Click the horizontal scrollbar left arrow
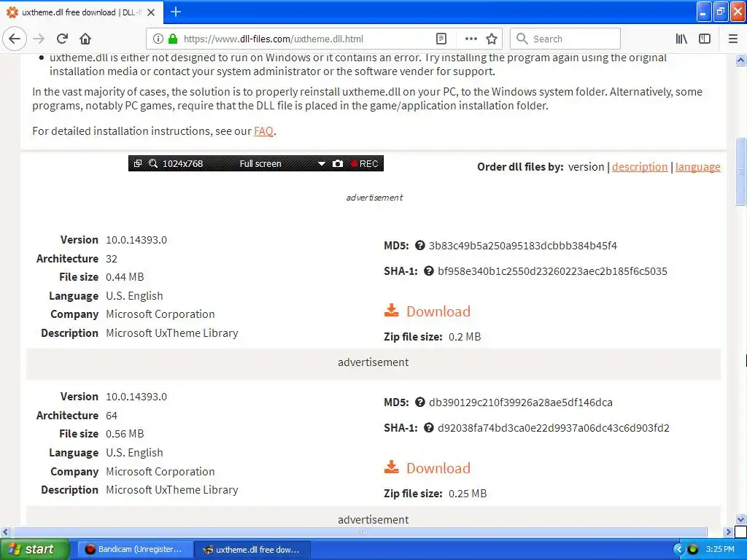Screen dimensions: 747x560 tap(5, 532)
